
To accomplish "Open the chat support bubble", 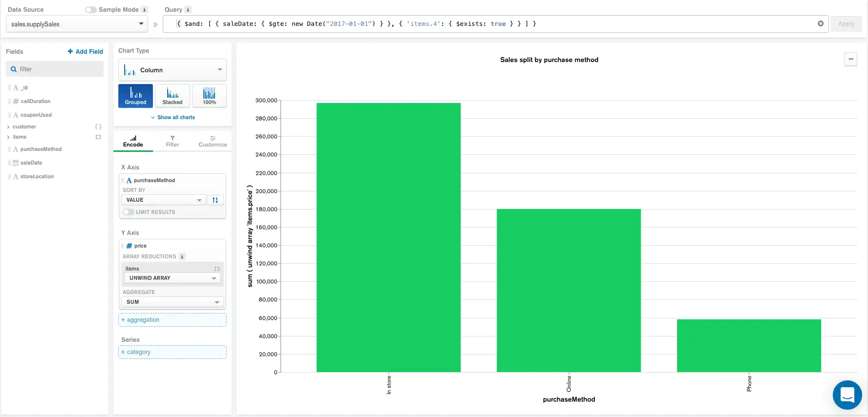I will coord(847,395).
